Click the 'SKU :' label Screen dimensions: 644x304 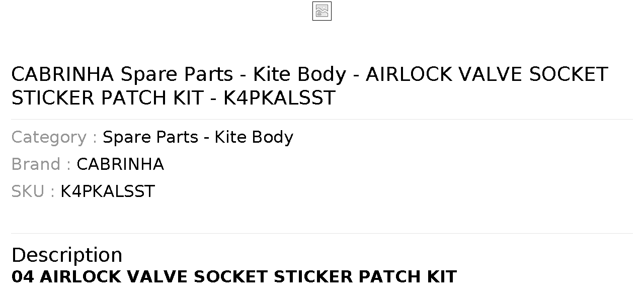pyautogui.click(x=33, y=191)
